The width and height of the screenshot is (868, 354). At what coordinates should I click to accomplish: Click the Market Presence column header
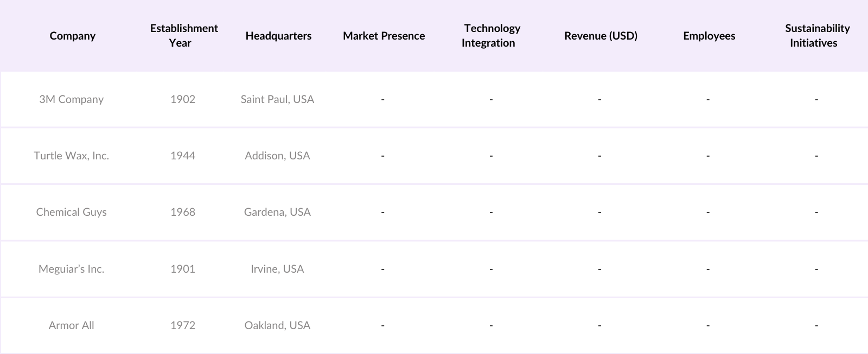tap(384, 36)
